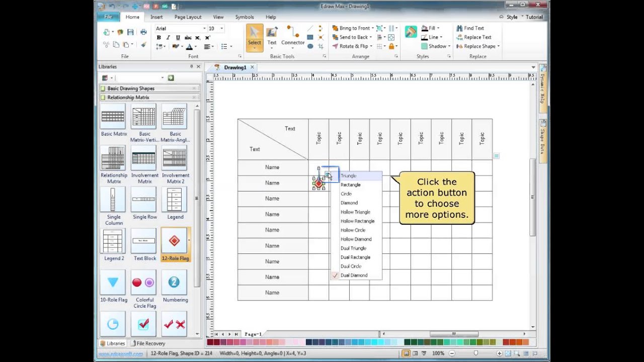This screenshot has width=644, height=362.
Task: Click Find Text binoculars button
Action: point(470,28)
